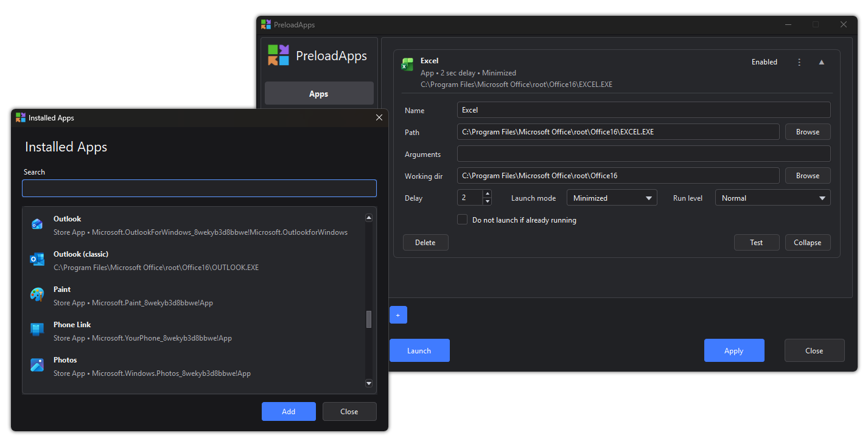
Task: Select the Phone Link app icon
Action: click(37, 330)
